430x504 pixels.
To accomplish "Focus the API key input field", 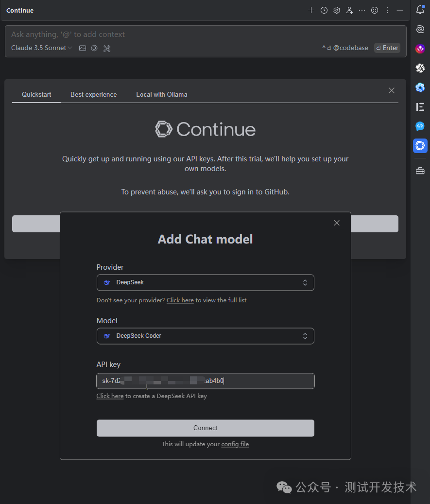I will coord(206,381).
